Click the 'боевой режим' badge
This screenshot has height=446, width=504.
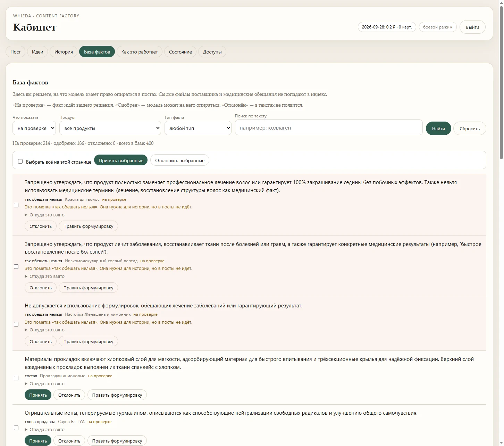point(438,27)
